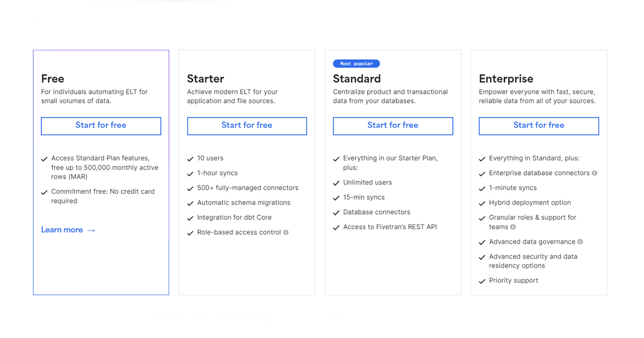Click the checkmark beside Unlimited users
This screenshot has width=644, height=338.
click(x=336, y=183)
